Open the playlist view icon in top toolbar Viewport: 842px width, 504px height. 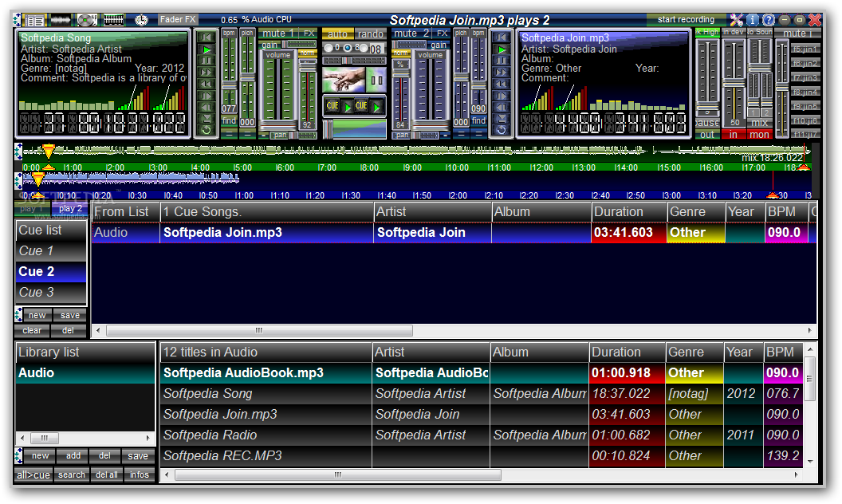click(35, 21)
